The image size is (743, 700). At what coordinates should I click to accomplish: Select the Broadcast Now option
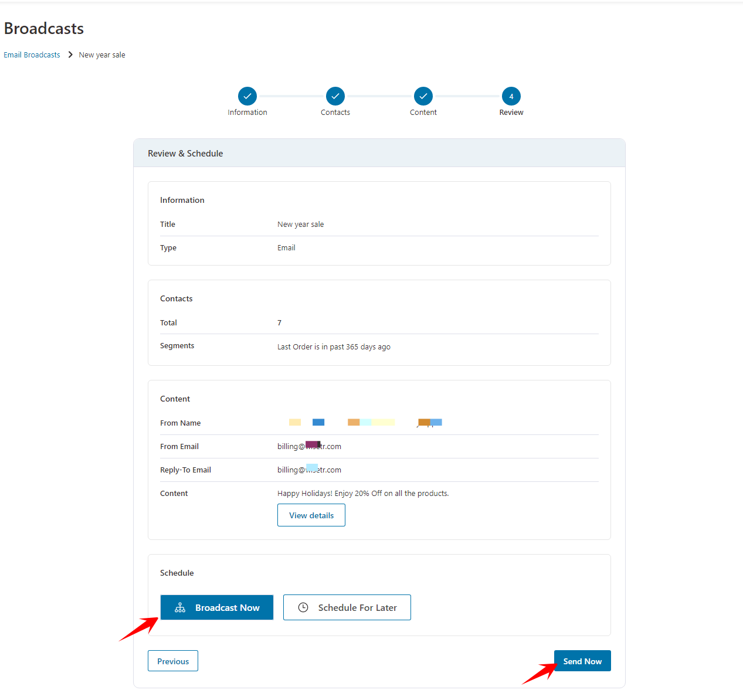coord(217,607)
